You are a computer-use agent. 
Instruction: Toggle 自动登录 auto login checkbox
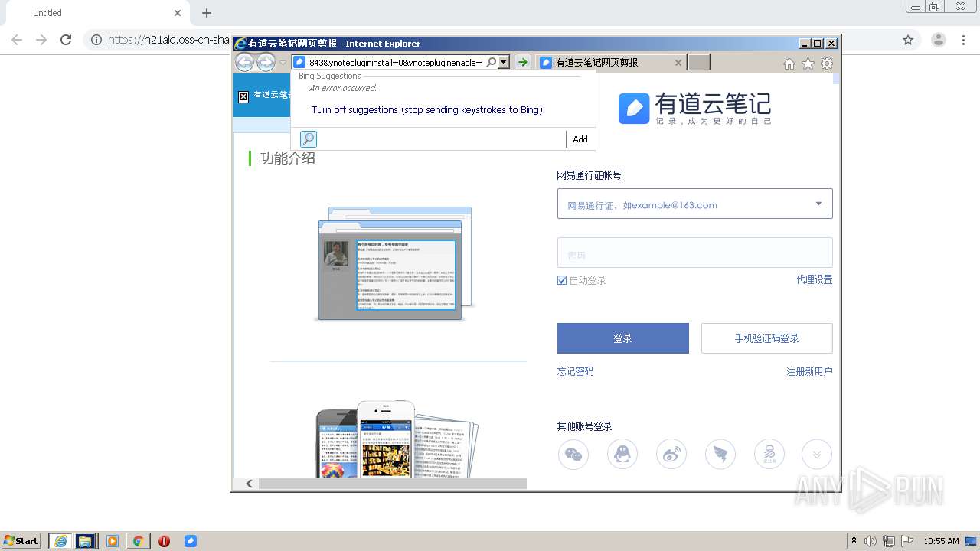point(562,281)
